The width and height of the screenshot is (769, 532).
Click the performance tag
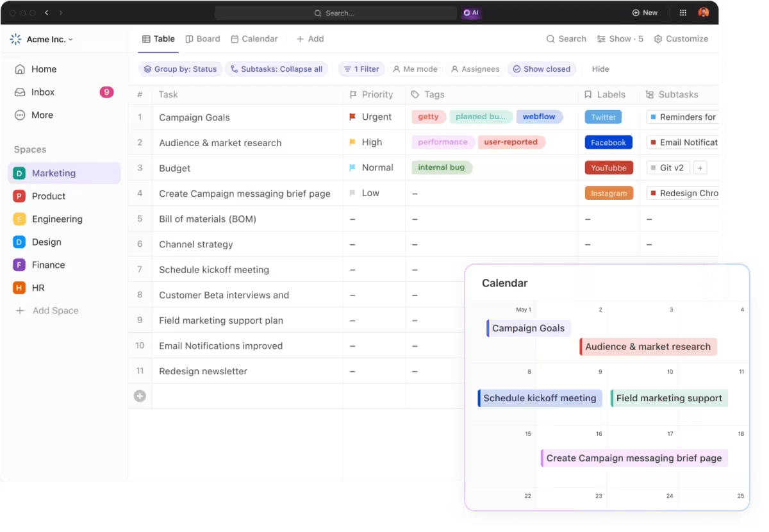coord(443,142)
